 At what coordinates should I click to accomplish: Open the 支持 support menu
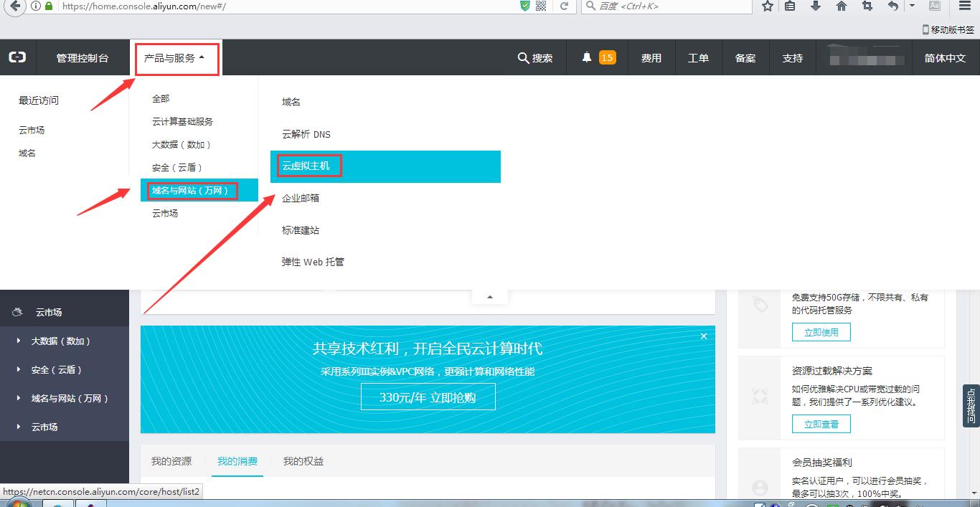[x=792, y=58]
